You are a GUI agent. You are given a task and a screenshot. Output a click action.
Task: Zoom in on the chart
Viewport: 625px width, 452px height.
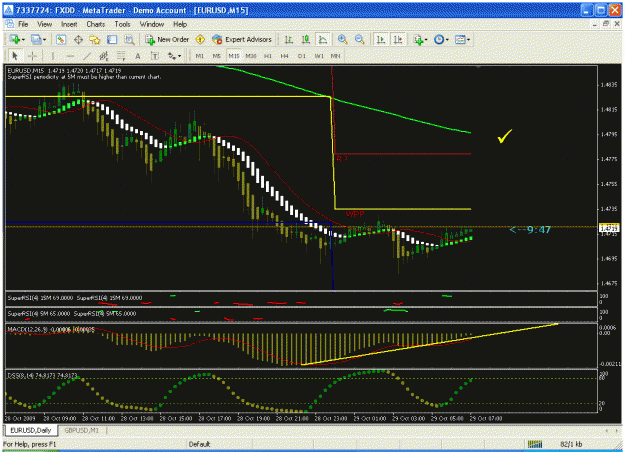pos(342,39)
